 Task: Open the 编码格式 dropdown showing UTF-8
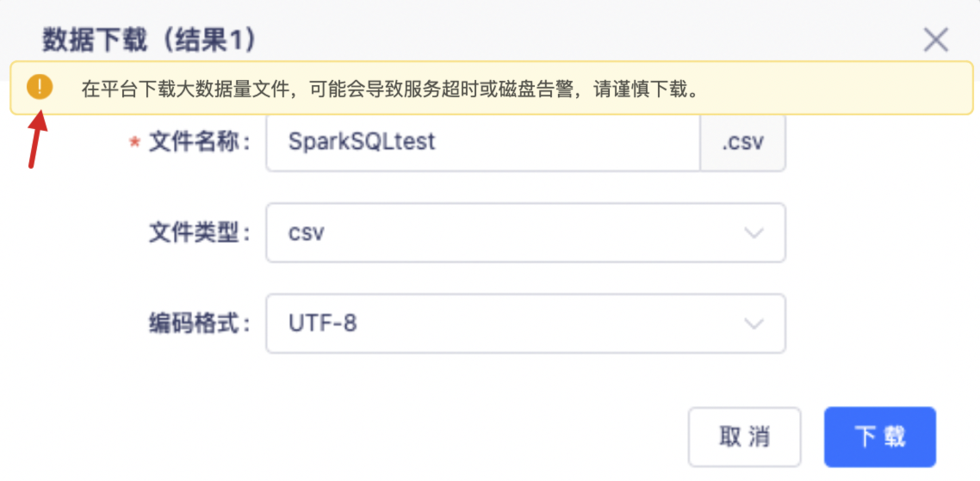point(525,324)
